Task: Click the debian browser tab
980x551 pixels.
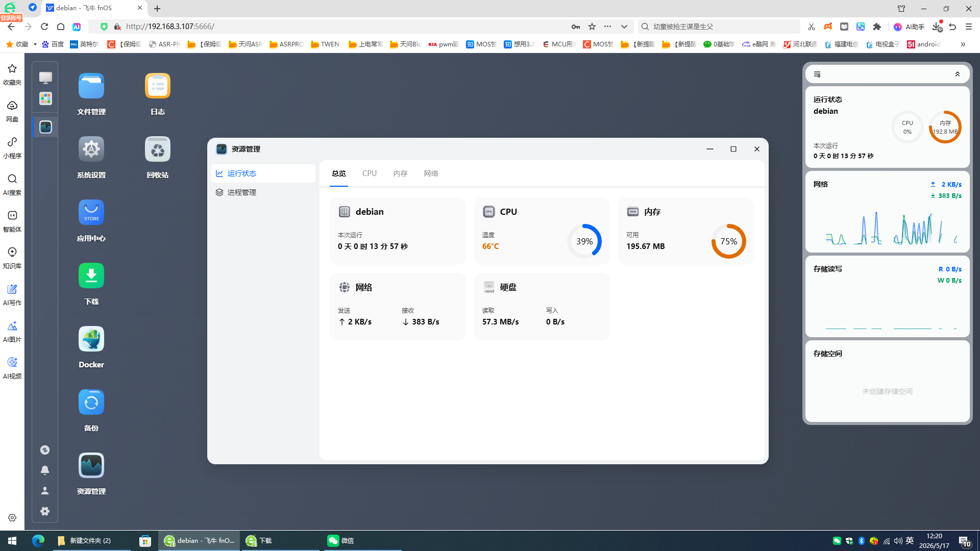Action: pos(95,8)
